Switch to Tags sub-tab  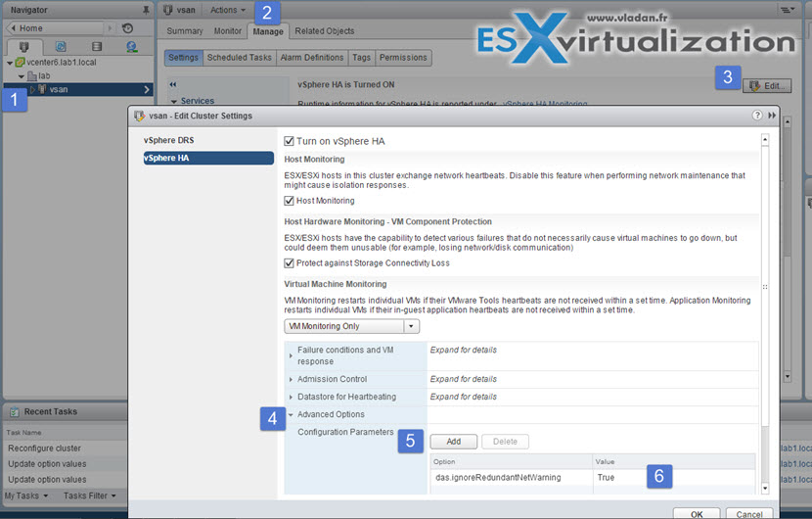[x=361, y=58]
